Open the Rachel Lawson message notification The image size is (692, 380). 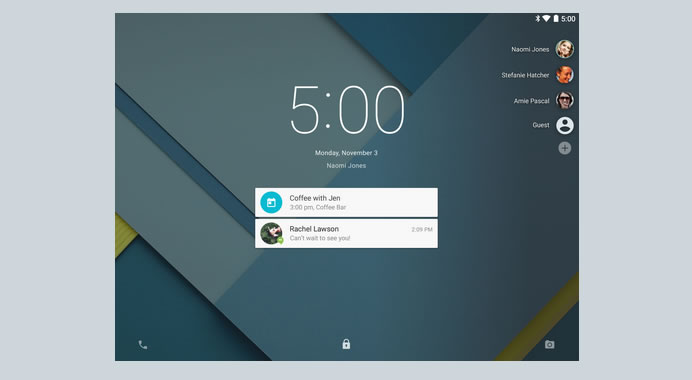point(346,233)
